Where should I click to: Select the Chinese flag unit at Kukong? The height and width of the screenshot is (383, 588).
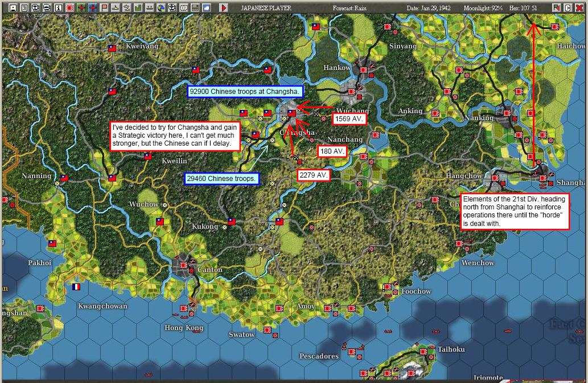point(231,221)
